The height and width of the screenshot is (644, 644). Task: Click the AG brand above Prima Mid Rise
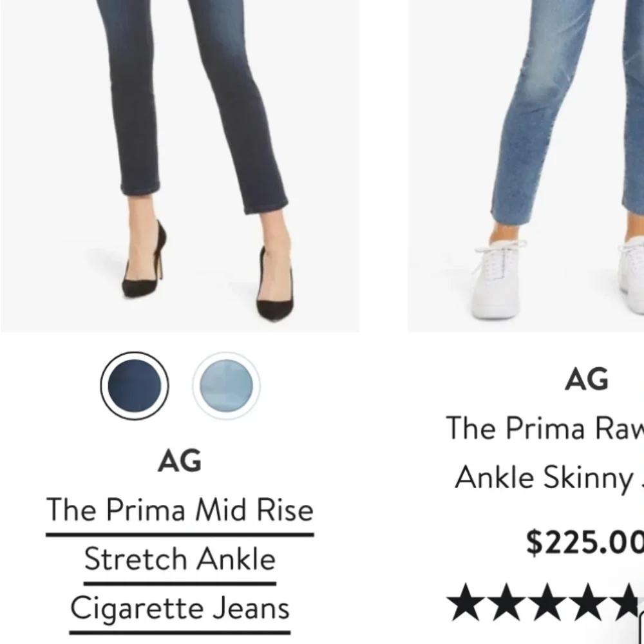[x=180, y=461]
